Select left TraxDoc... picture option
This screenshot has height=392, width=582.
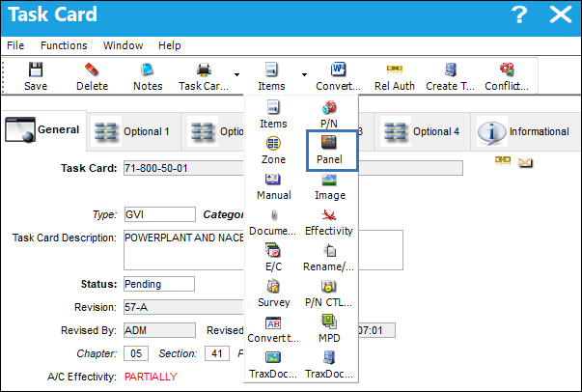click(273, 365)
